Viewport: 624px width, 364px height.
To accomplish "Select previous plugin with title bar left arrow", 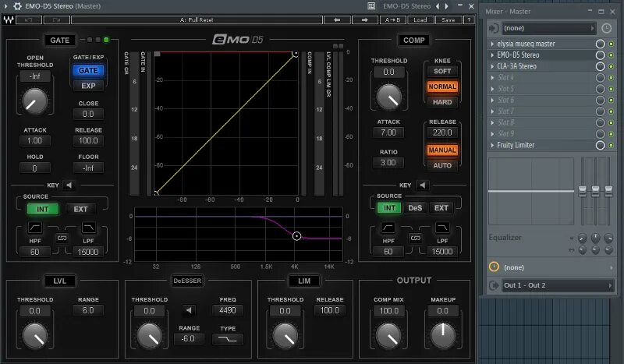I will (438, 6).
